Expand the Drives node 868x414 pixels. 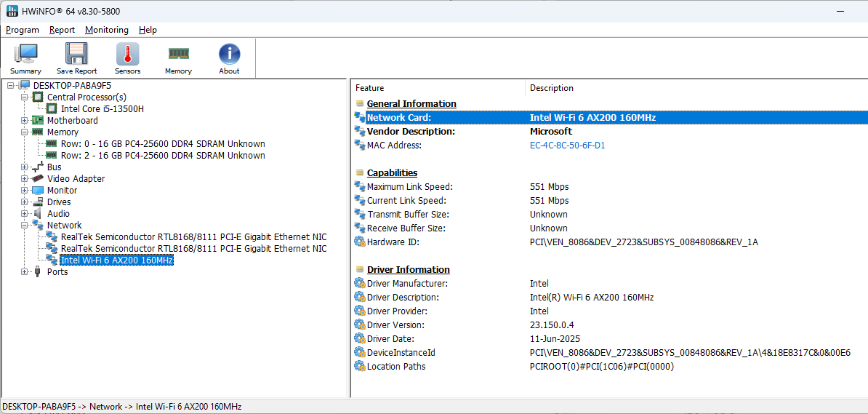click(25, 202)
